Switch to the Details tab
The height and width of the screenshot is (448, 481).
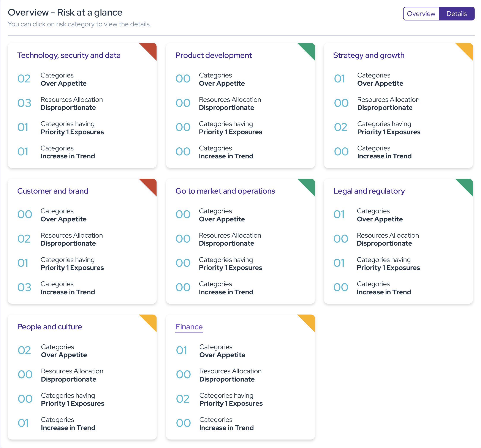coord(456,14)
